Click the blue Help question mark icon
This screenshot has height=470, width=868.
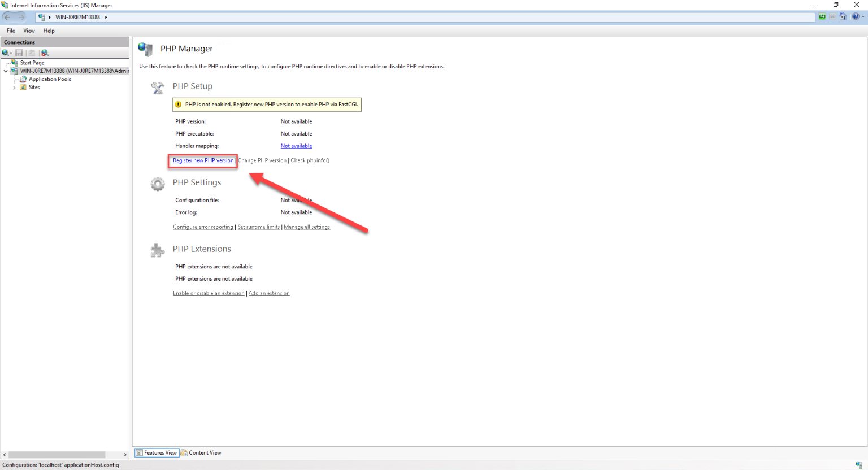click(856, 16)
